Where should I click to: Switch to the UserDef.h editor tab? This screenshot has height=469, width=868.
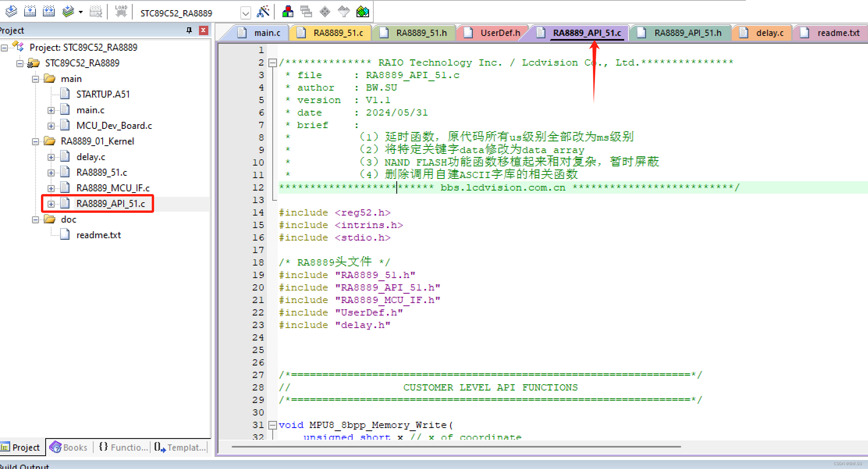click(500, 33)
